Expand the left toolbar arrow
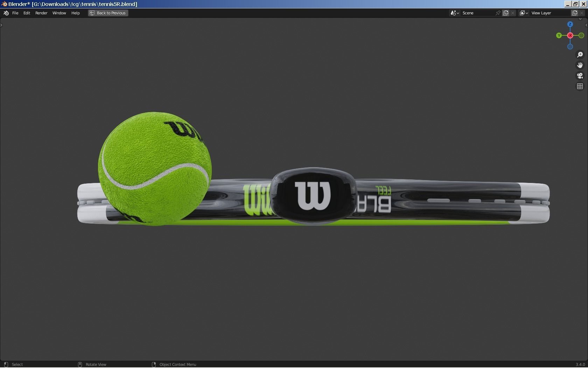Image resolution: width=588 pixels, height=368 pixels. click(x=1, y=25)
